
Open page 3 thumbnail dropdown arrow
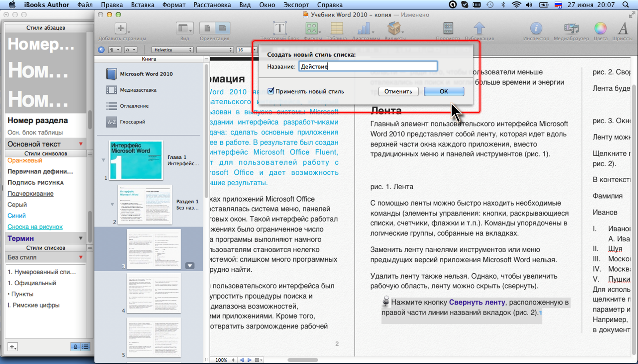[190, 266]
